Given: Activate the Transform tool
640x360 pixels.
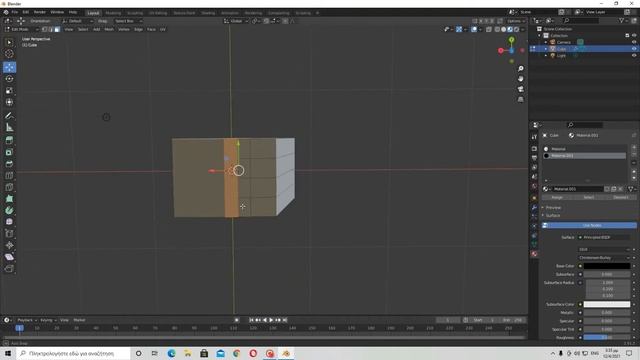Looking at the screenshot, I should 9,102.
